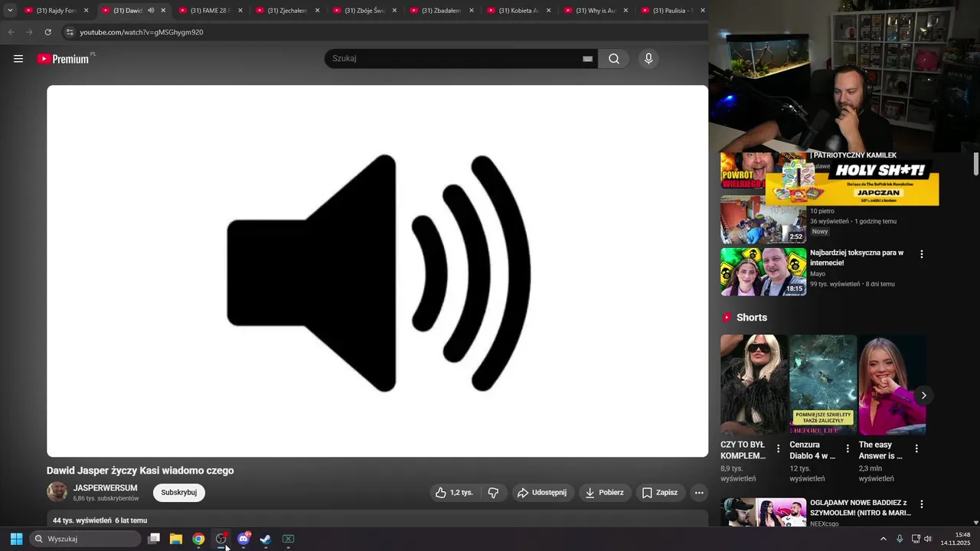Image resolution: width=980 pixels, height=551 pixels.
Task: Share video via Udostępnij button
Action: (542, 493)
